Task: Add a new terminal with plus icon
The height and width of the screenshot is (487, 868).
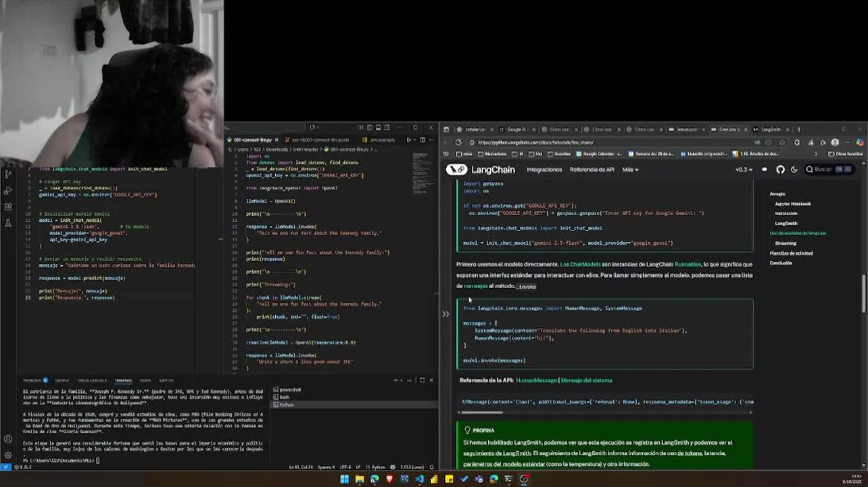Action: pos(396,380)
